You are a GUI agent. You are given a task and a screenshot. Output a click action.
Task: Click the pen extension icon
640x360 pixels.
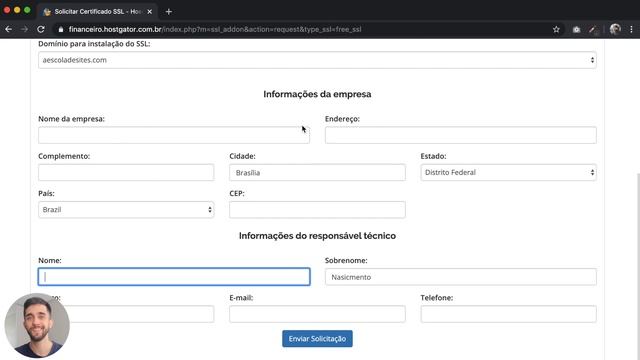[593, 29]
